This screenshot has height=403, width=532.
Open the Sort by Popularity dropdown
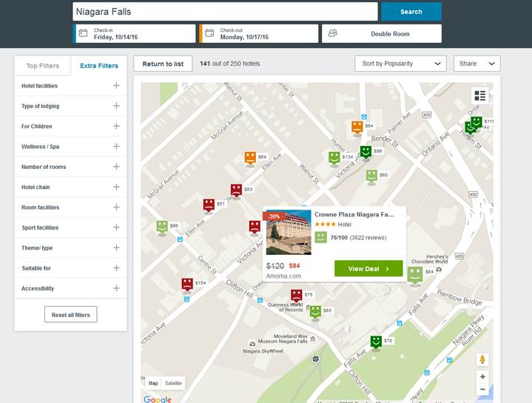(400, 64)
